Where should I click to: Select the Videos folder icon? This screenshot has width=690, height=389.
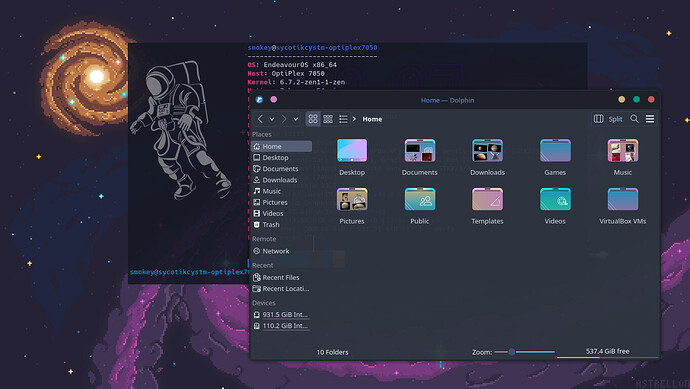coord(555,199)
